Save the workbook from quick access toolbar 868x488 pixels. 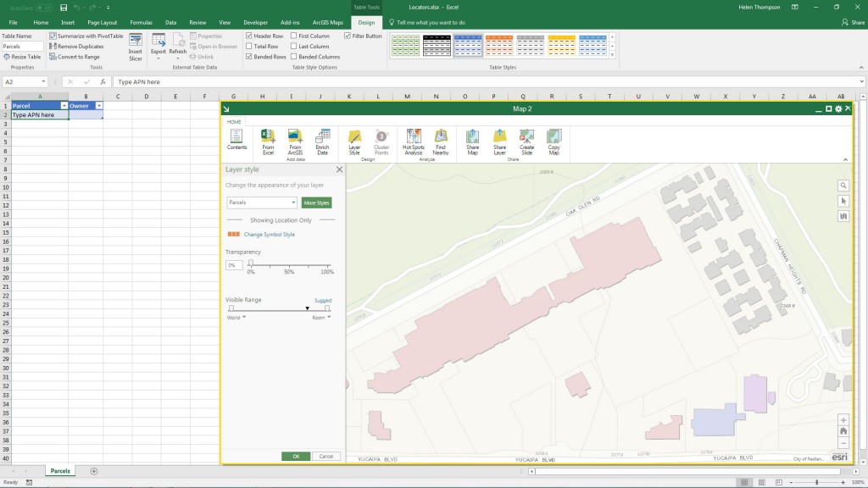[64, 7]
